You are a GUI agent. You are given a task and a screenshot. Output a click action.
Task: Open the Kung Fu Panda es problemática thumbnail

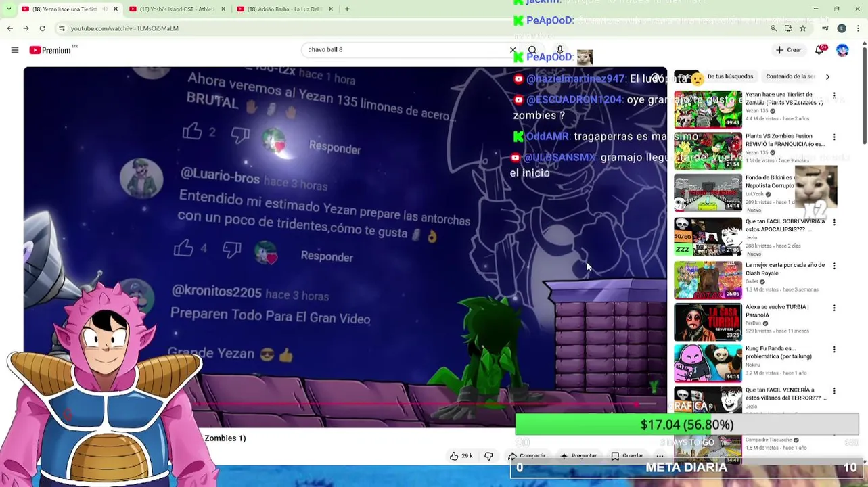(x=708, y=364)
